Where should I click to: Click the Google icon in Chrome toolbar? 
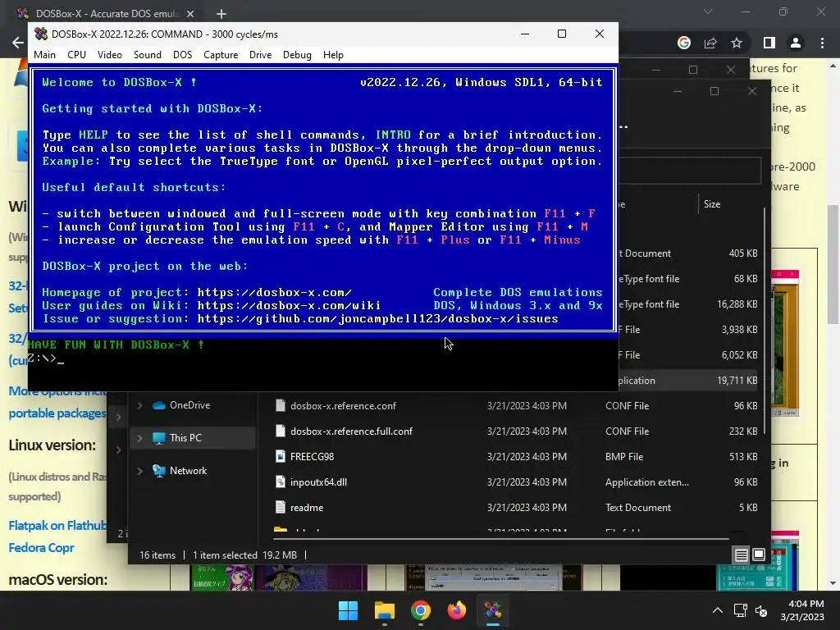click(683, 43)
